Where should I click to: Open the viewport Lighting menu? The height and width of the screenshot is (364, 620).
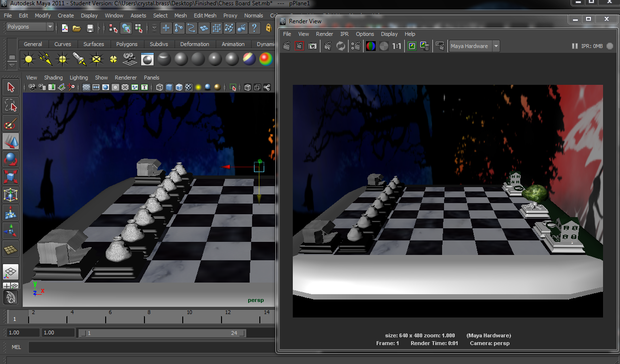79,78
